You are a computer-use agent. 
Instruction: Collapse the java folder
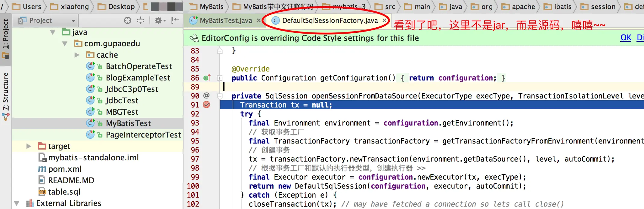[53, 32]
